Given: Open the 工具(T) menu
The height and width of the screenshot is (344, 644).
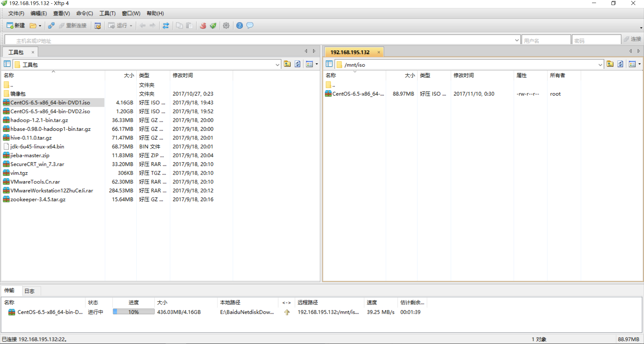Looking at the screenshot, I should tap(107, 13).
